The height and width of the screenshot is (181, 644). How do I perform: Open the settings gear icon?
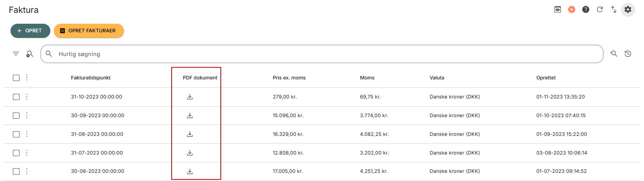pyautogui.click(x=628, y=9)
